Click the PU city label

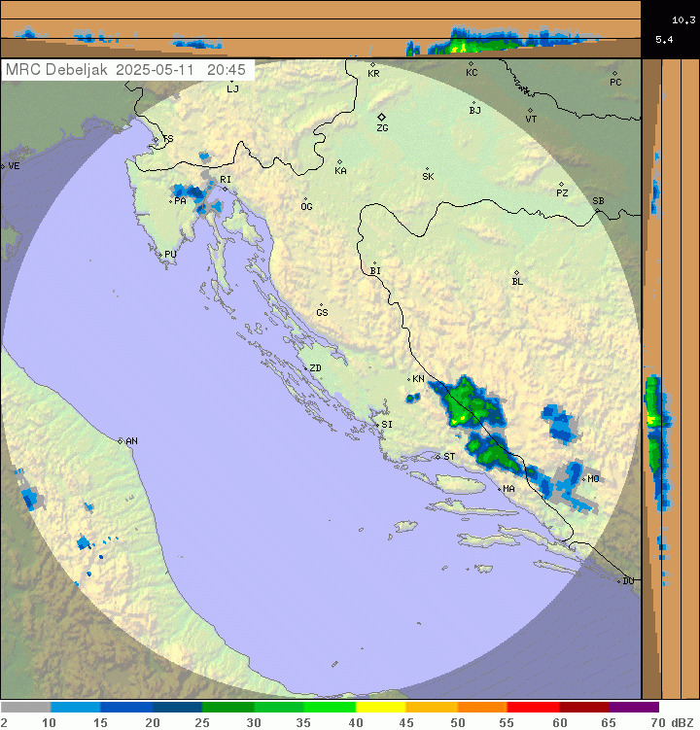tap(170, 255)
